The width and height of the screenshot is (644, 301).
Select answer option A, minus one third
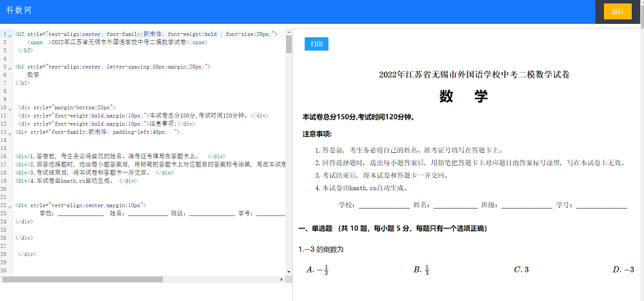point(317,270)
